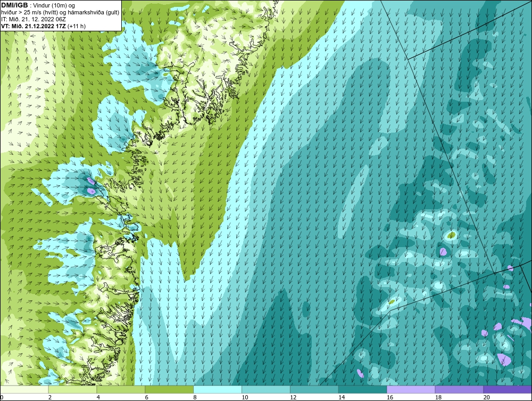The image size is (532, 401).
Task: Click the 0–2 m/s palest legend swatch
Action: tap(24, 389)
